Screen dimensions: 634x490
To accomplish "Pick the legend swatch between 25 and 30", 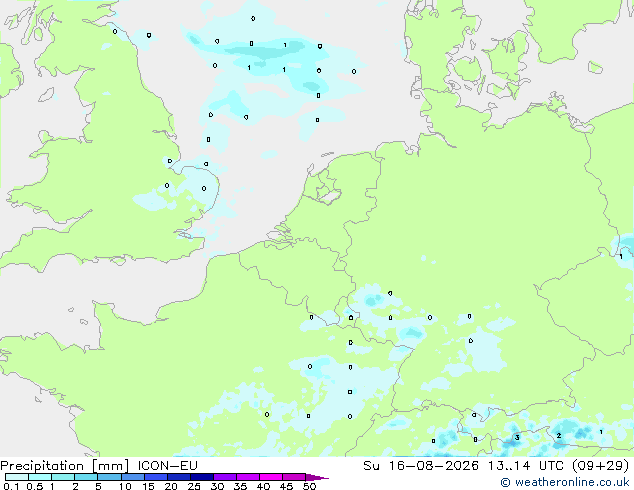I will point(202,477).
